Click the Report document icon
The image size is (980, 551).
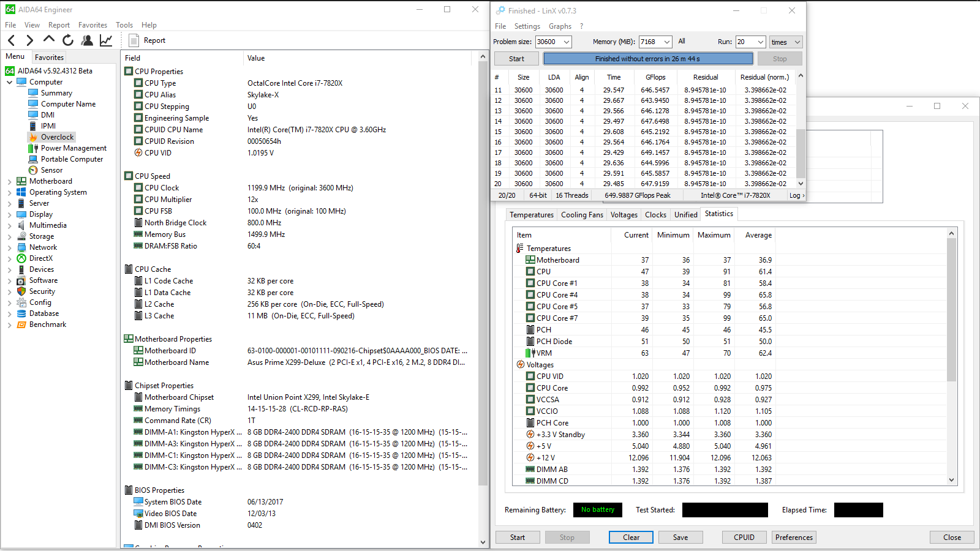[134, 40]
